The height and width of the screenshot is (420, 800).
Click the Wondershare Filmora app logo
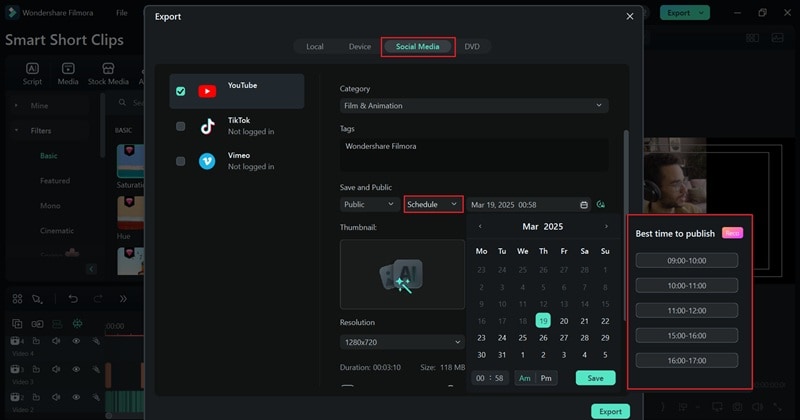pos(11,13)
